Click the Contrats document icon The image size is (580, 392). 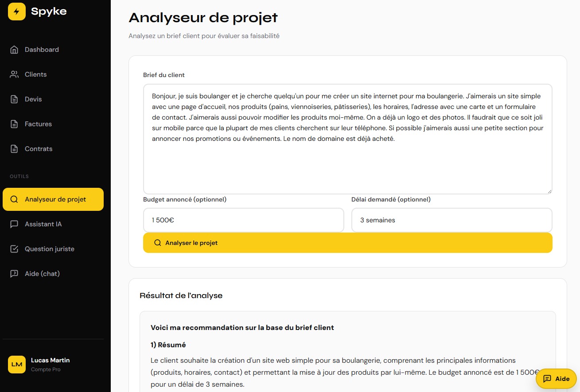(x=14, y=149)
